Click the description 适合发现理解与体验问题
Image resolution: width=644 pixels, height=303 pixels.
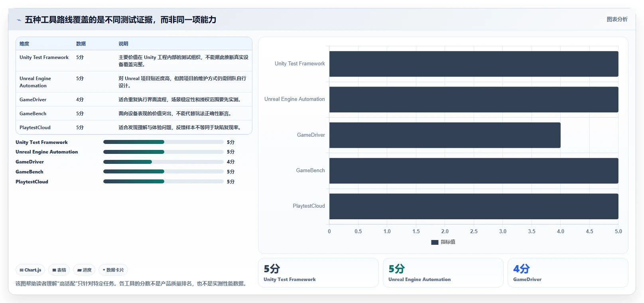(x=180, y=128)
